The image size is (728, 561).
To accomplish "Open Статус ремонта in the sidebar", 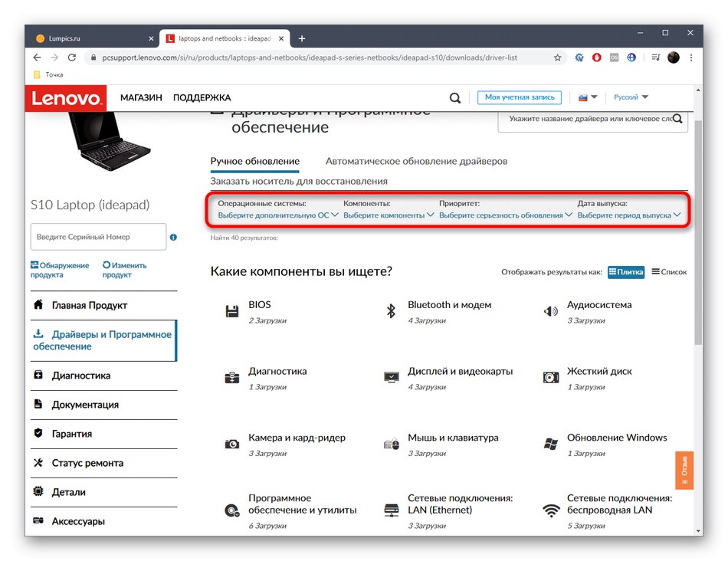I will coord(104,464).
